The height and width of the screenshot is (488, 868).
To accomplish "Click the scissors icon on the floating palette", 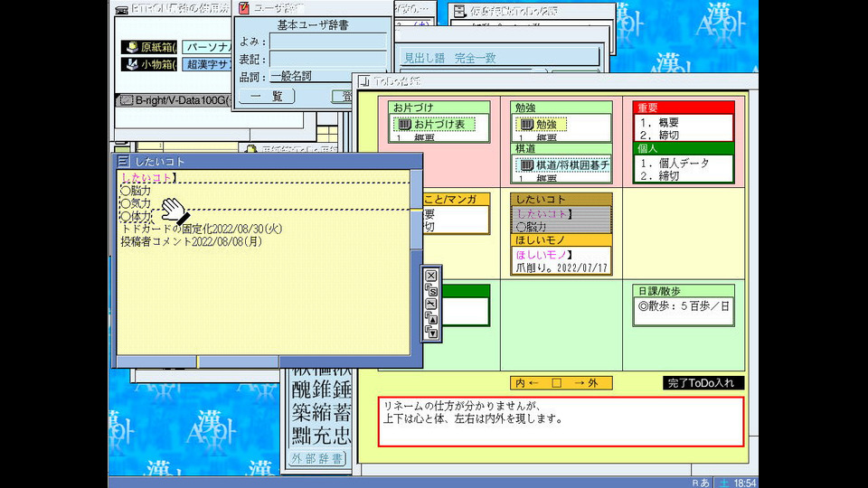I will (431, 304).
